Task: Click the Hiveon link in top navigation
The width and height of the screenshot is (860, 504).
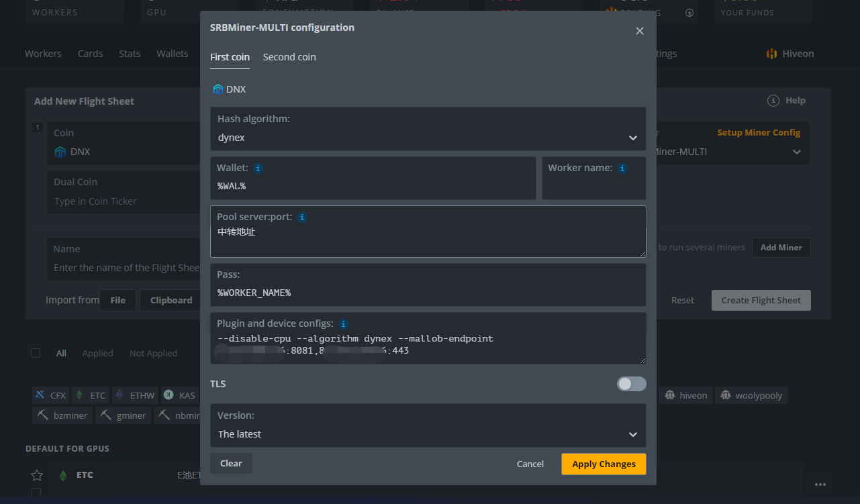Action: click(790, 54)
